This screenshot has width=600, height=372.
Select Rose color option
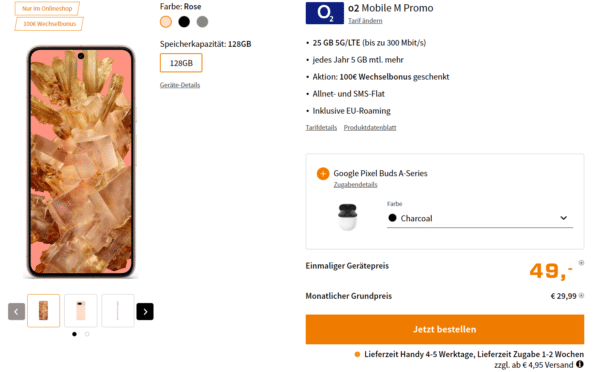[x=166, y=22]
